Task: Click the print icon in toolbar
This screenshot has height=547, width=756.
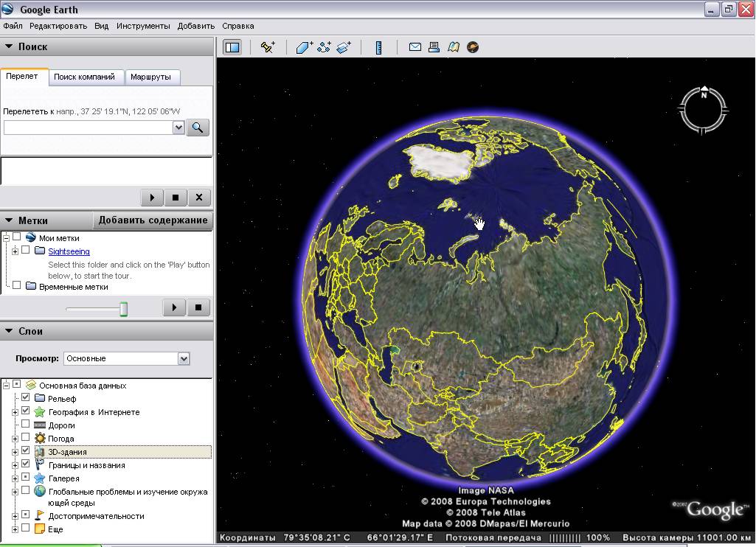Action: click(x=434, y=46)
